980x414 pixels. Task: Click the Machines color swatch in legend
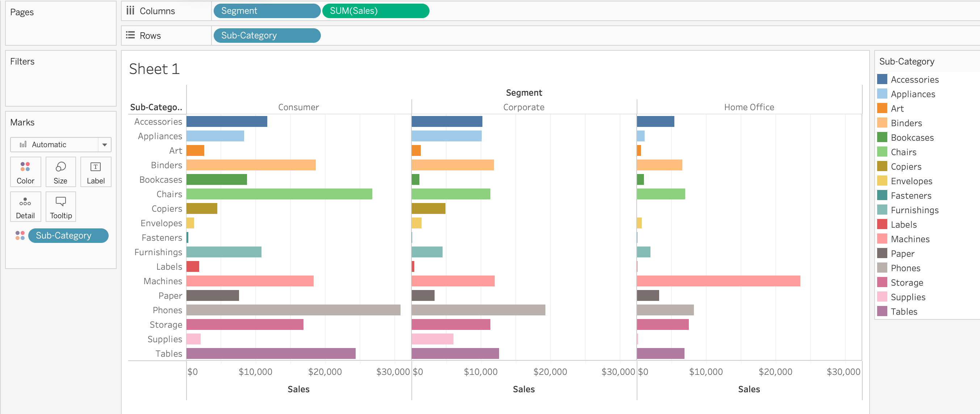[882, 239]
